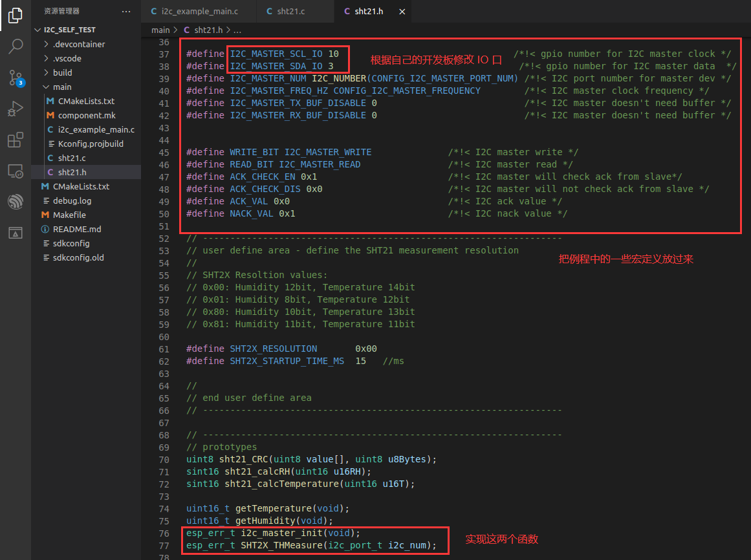Open the Extensions view icon
The height and width of the screenshot is (560, 751).
[16, 140]
